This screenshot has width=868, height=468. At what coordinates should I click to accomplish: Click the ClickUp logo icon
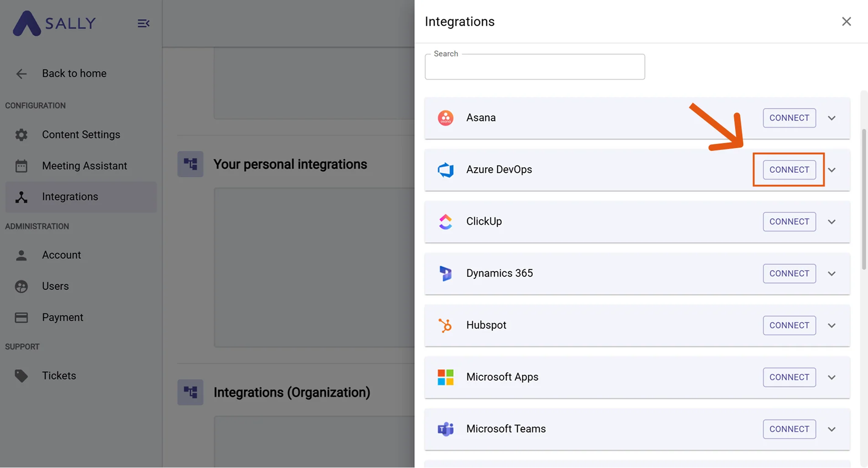coord(446,222)
